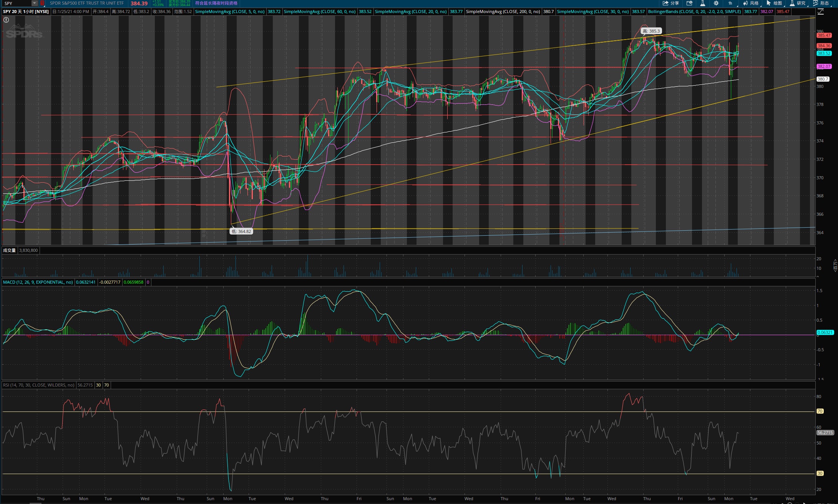Click MACD diff value 0.0659858

click(x=133, y=282)
